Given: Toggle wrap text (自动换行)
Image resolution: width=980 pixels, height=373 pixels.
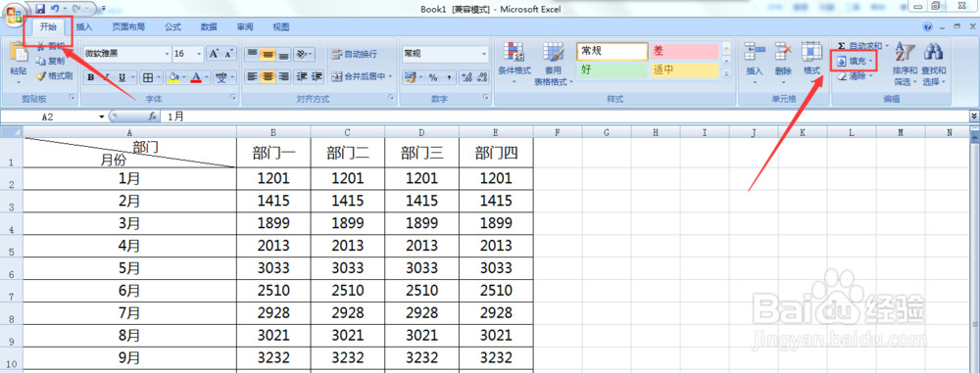Looking at the screenshot, I should tap(355, 54).
